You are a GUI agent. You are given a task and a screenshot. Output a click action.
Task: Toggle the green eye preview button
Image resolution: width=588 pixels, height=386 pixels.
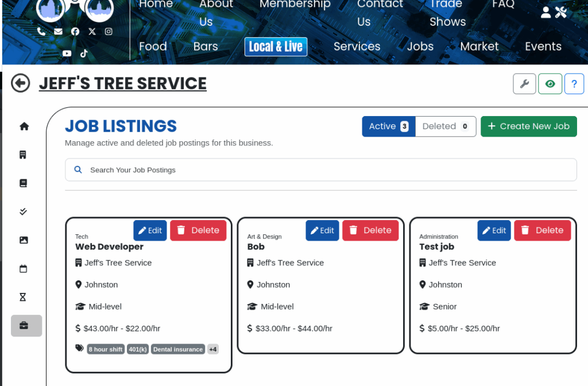click(550, 84)
